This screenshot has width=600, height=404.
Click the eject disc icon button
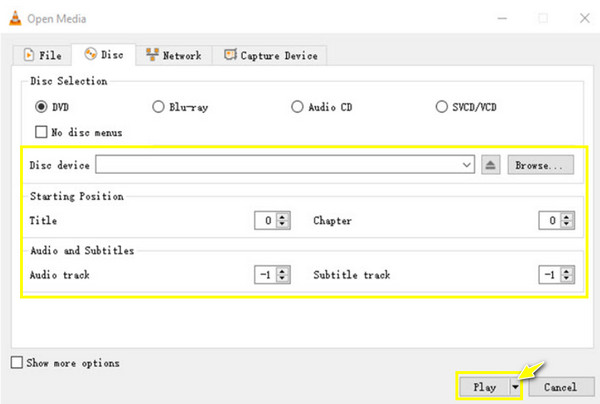pyautogui.click(x=491, y=165)
